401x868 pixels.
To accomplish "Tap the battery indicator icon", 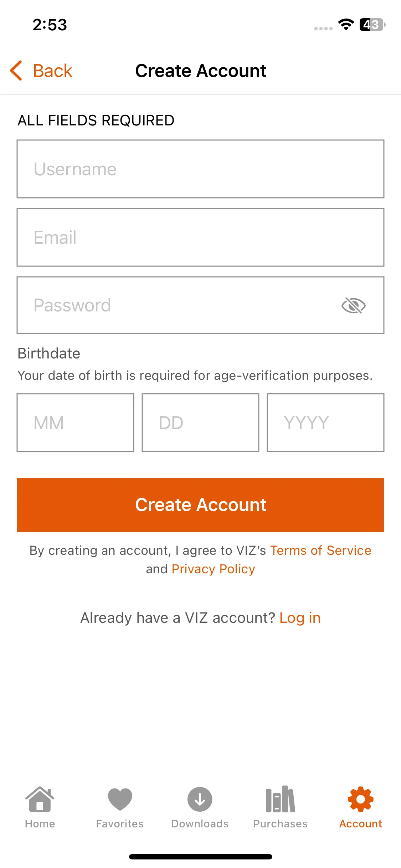I will [372, 25].
